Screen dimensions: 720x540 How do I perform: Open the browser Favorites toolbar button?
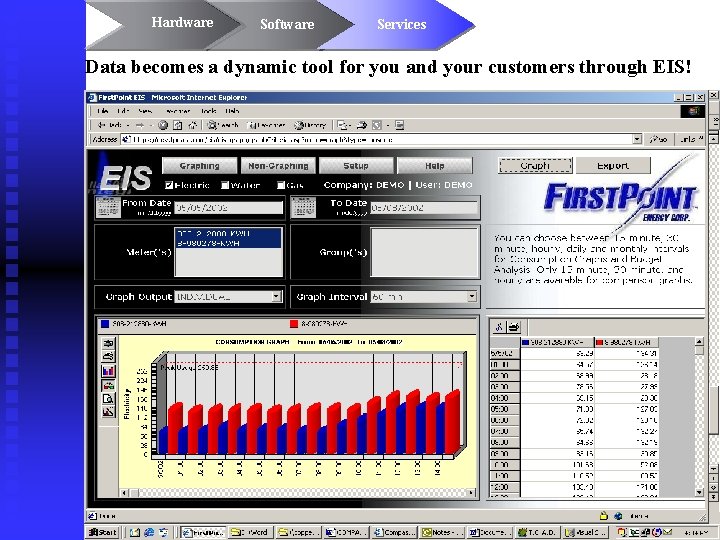(266, 125)
